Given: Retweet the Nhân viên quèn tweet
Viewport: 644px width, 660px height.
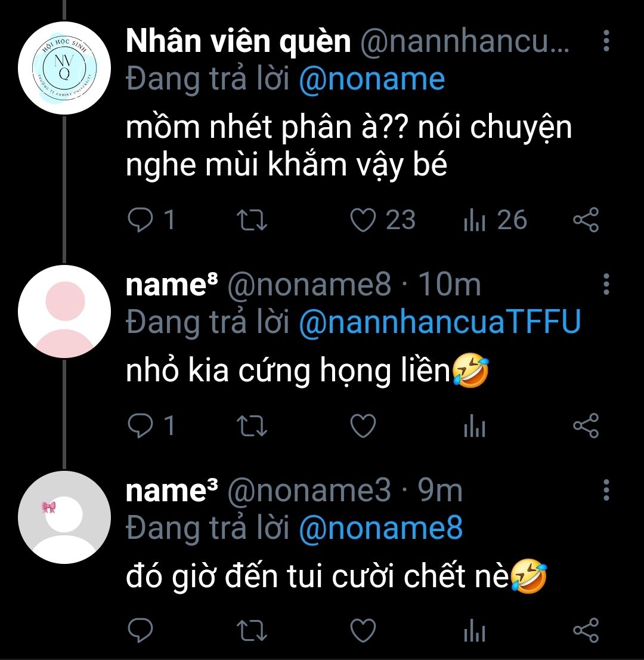Looking at the screenshot, I should tap(252, 220).
